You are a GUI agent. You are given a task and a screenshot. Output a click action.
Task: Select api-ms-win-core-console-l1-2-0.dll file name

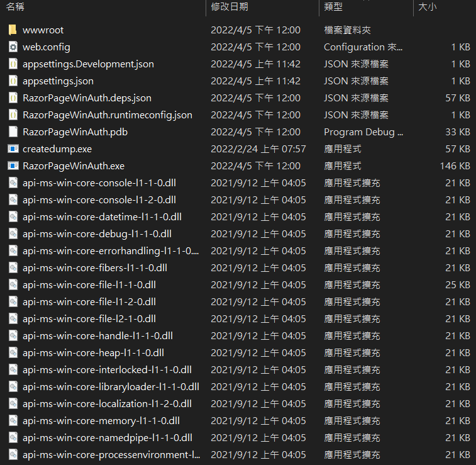(x=99, y=200)
